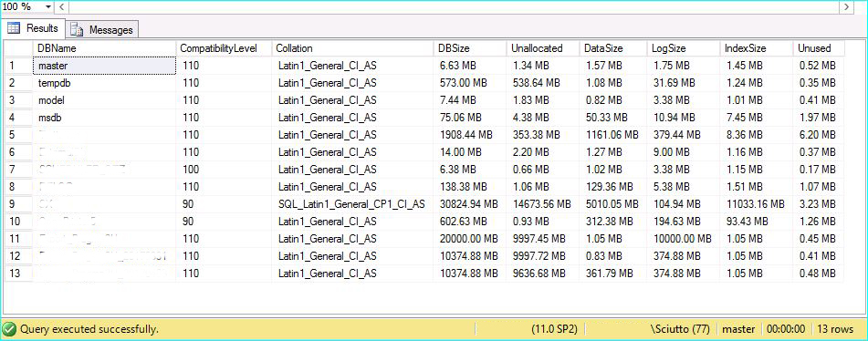Switch to the Results tab
The height and width of the screenshot is (341, 868).
[x=33, y=28]
